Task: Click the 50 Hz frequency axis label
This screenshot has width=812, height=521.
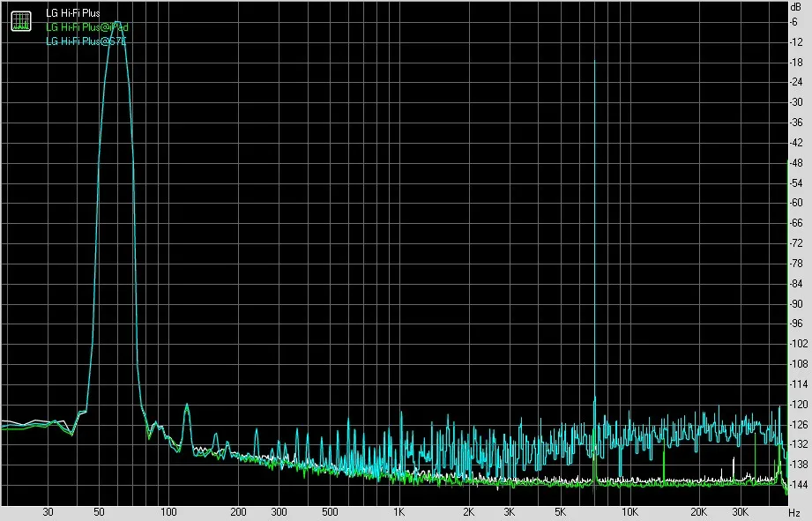Action: 99,512
